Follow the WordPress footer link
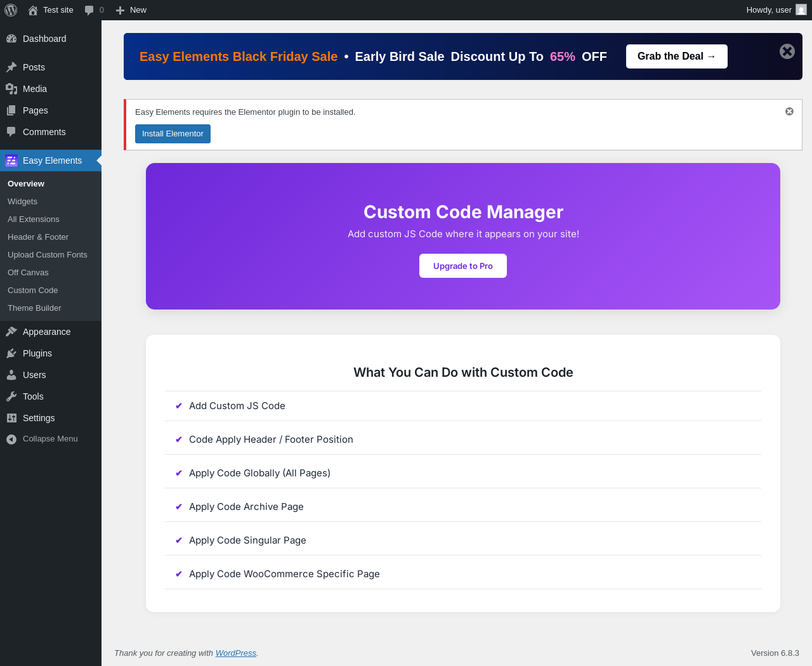This screenshot has height=666, width=812. pyautogui.click(x=236, y=653)
